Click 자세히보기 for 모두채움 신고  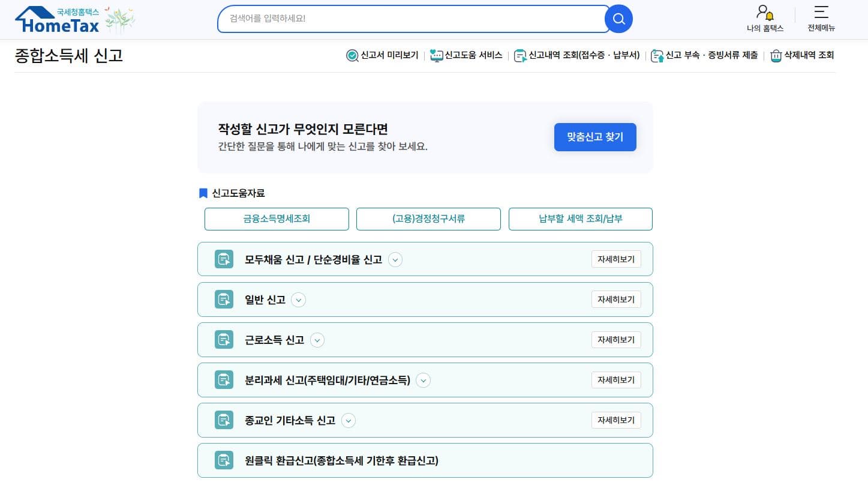pos(616,259)
